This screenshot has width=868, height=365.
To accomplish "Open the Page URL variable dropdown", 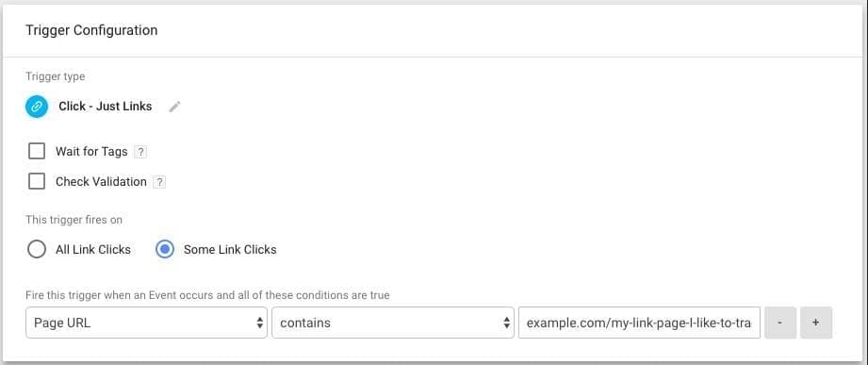I will click(x=146, y=323).
